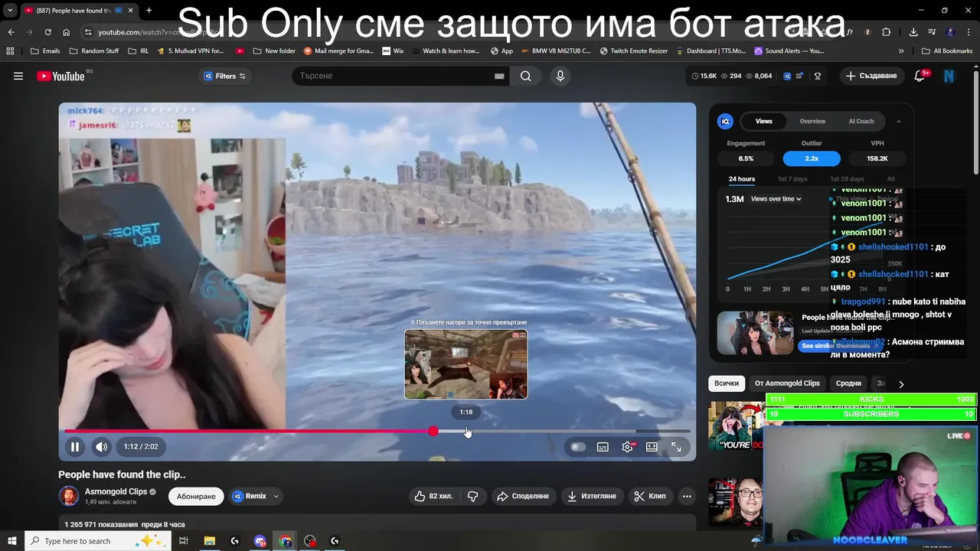Open the on-screen keyboard icon in search

point(499,76)
